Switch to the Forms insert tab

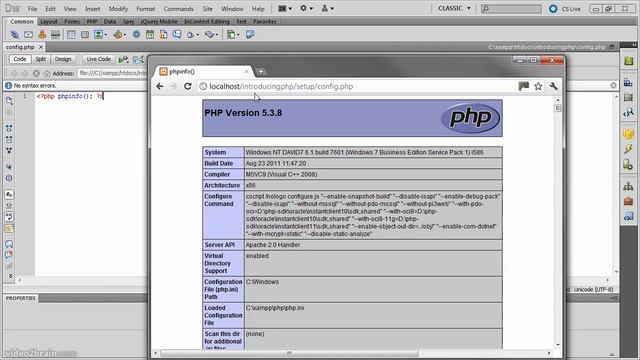[72, 22]
